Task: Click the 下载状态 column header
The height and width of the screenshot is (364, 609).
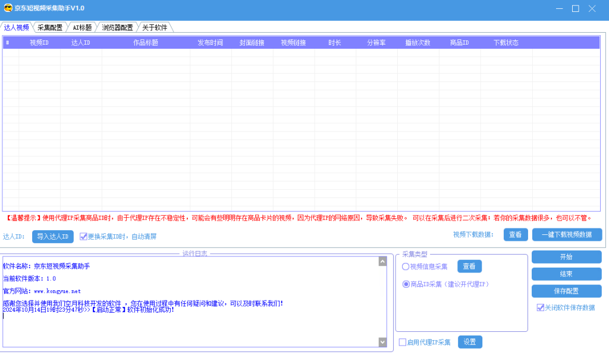Action: (506, 43)
